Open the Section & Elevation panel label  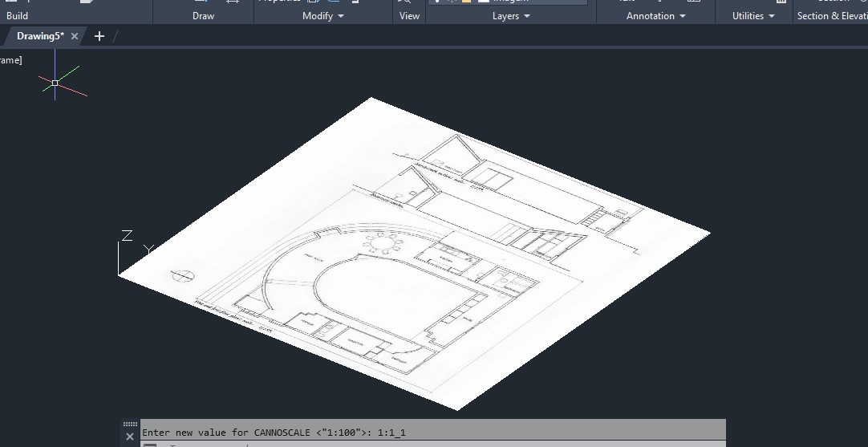[832, 16]
